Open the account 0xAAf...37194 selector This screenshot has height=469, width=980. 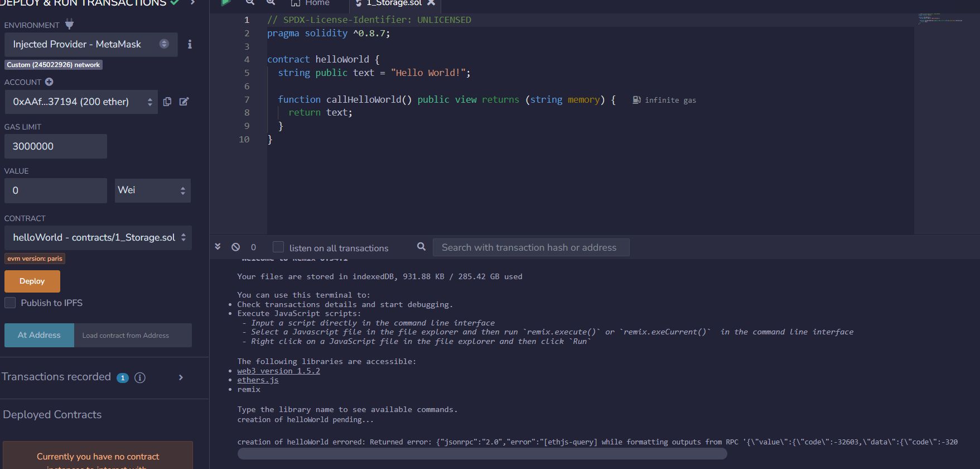[81, 102]
